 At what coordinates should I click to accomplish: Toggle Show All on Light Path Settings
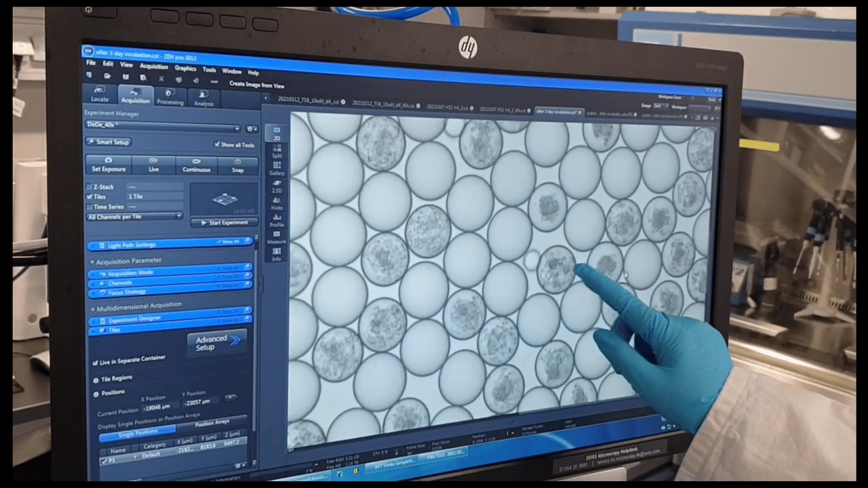[228, 242]
